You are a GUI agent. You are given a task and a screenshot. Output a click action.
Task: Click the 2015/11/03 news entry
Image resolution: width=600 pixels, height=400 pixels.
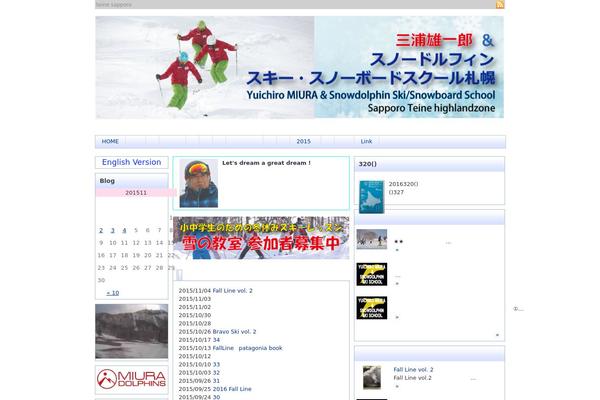(195, 299)
